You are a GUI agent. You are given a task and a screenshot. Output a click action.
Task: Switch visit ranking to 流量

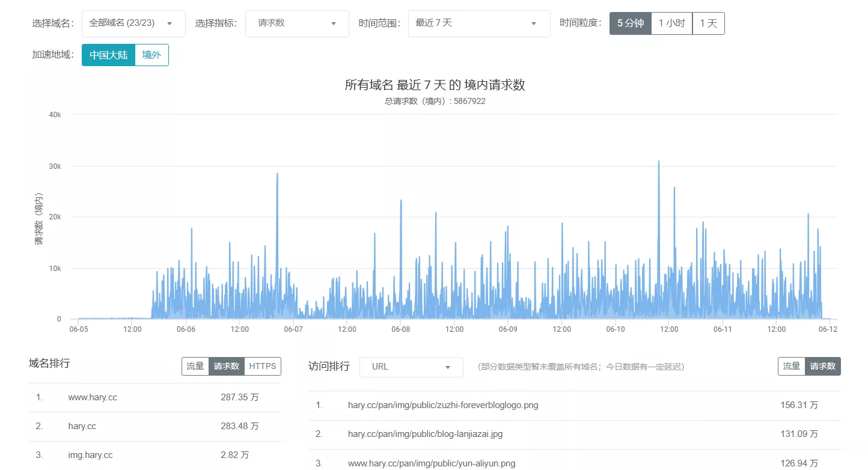point(792,366)
